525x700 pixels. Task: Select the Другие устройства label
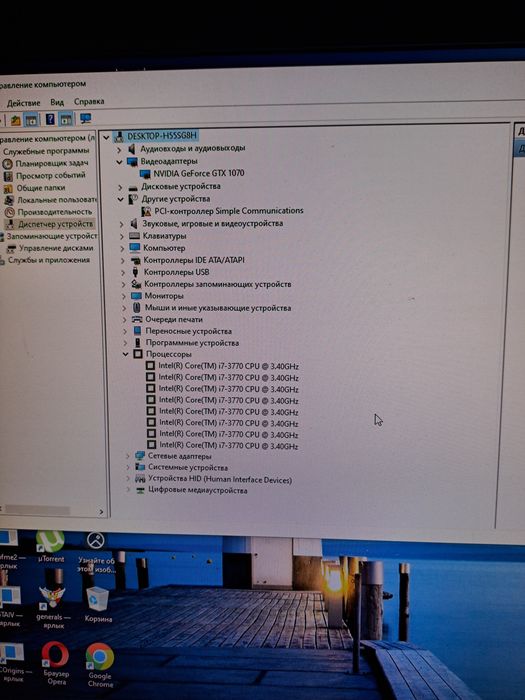(175, 199)
